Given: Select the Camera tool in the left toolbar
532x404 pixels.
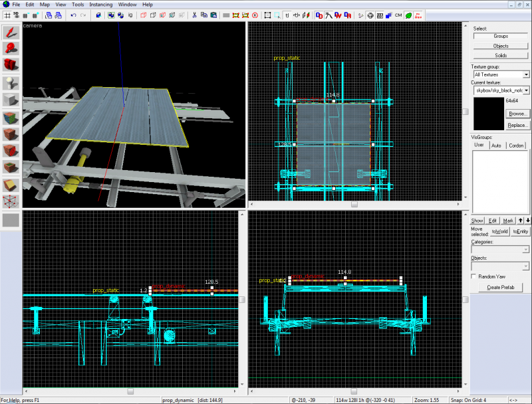Looking at the screenshot, I should point(9,64).
